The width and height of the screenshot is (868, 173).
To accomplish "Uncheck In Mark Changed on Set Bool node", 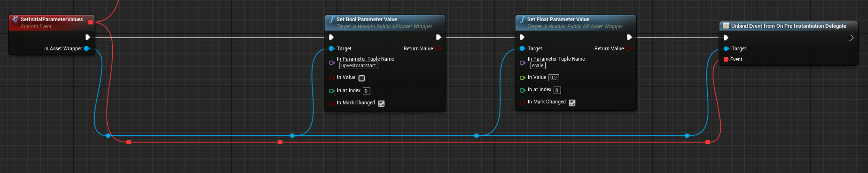I will (x=381, y=103).
